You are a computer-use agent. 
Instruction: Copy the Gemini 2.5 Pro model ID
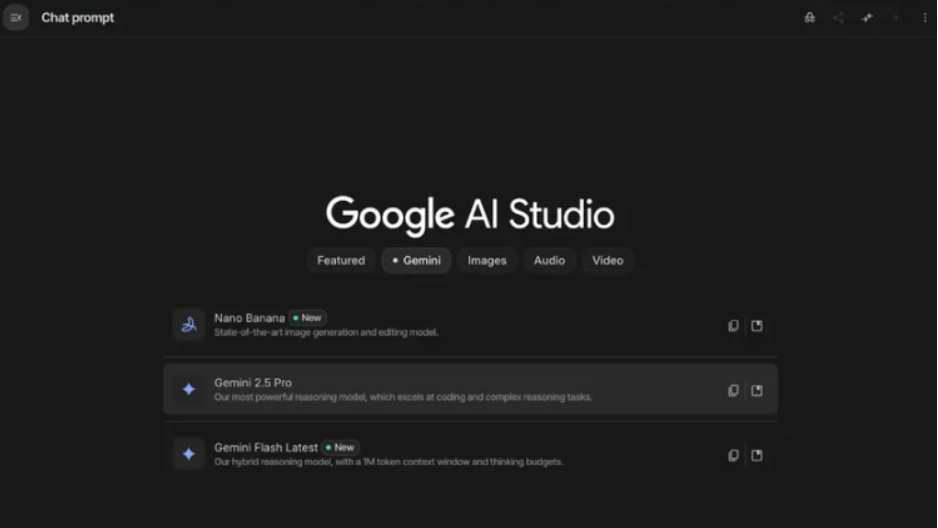[733, 390]
